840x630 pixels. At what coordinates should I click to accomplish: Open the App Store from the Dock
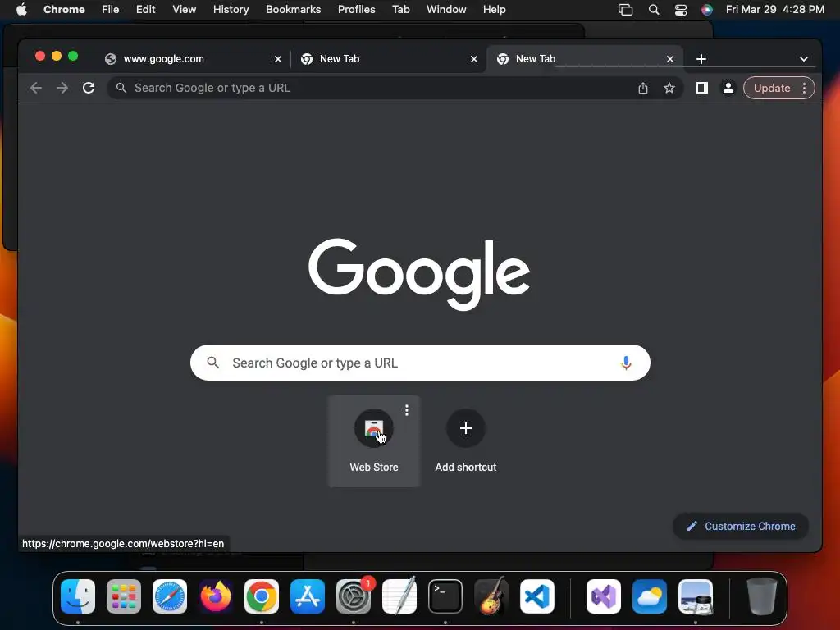[x=308, y=596]
